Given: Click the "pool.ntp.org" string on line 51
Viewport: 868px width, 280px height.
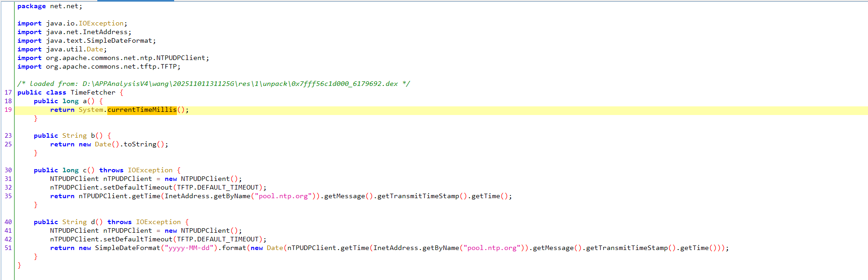Looking at the screenshot, I should (x=492, y=248).
